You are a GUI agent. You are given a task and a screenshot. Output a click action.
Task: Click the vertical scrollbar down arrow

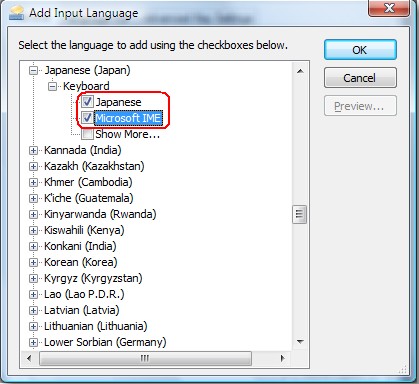pyautogui.click(x=300, y=342)
